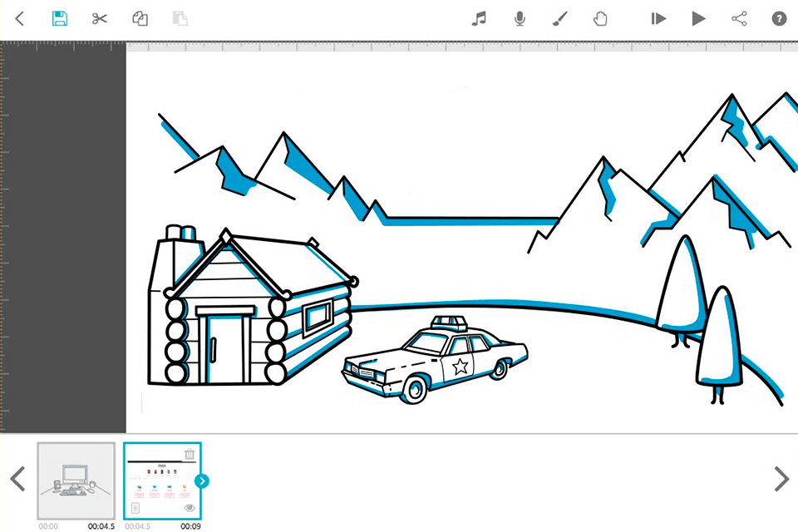Browse later timeline items with the right arrow
Screen dimensions: 798x532
(x=781, y=480)
